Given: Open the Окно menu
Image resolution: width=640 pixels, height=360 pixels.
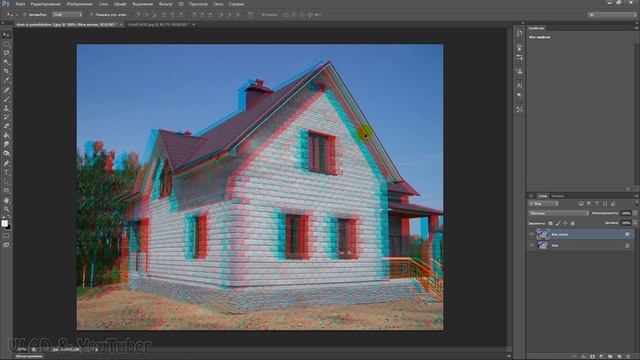Looking at the screenshot, I should coord(218,4).
